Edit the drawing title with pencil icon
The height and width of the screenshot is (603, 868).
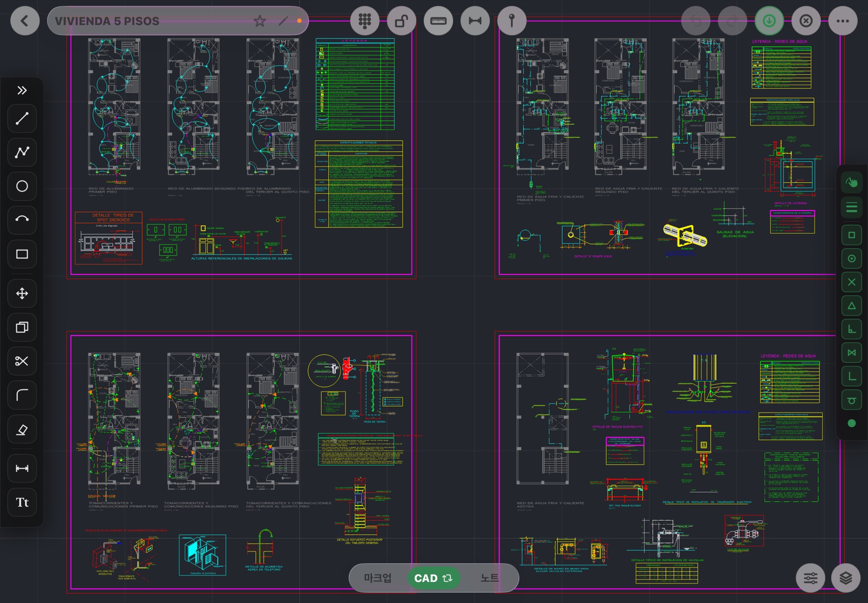tap(283, 21)
